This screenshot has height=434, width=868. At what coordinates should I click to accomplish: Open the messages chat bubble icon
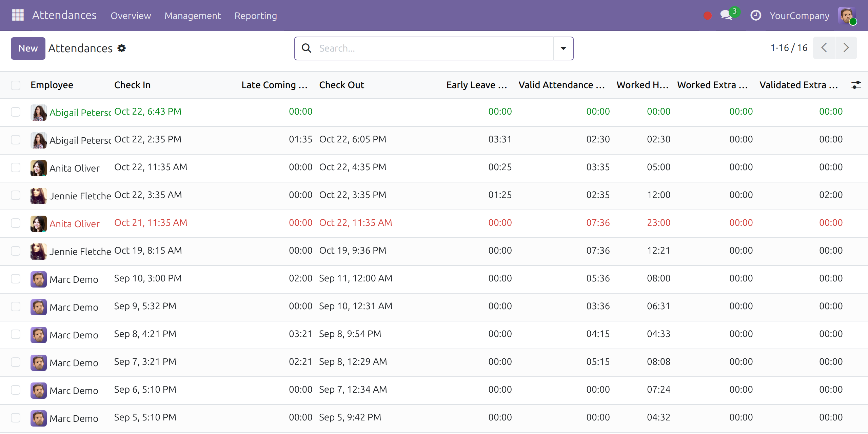(727, 15)
